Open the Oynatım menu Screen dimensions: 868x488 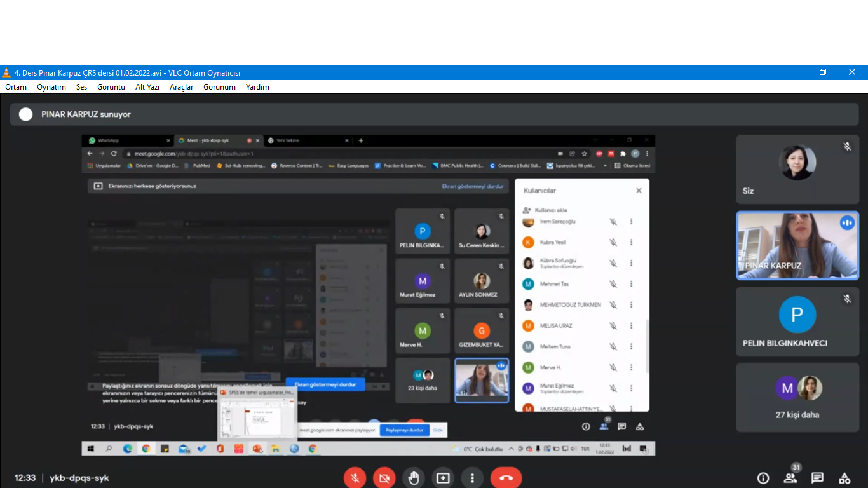coord(51,87)
